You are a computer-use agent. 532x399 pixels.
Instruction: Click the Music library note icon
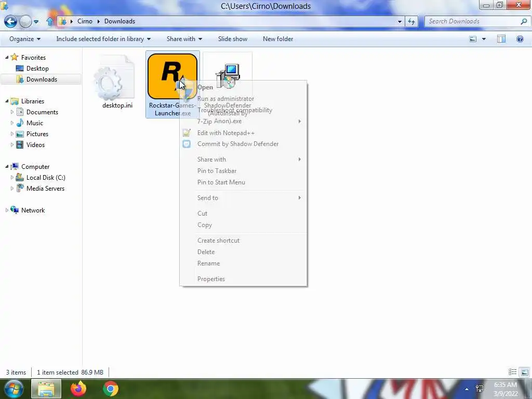20,123
